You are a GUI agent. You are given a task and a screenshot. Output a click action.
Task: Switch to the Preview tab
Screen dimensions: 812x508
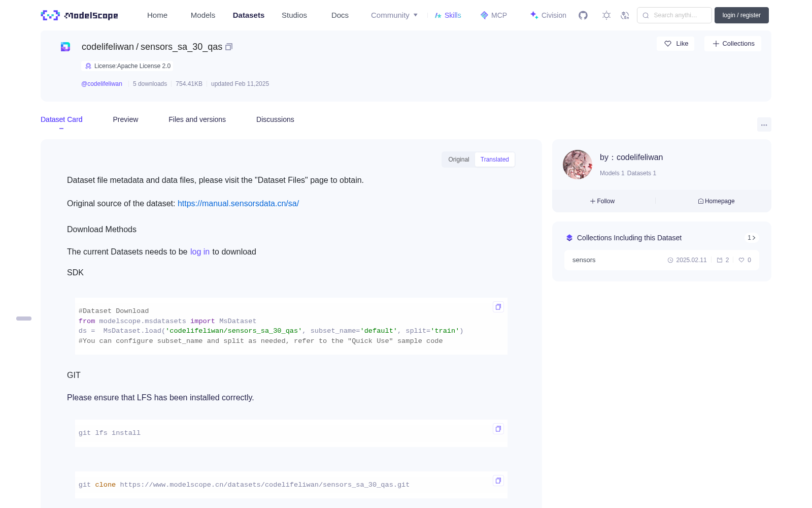click(x=125, y=119)
